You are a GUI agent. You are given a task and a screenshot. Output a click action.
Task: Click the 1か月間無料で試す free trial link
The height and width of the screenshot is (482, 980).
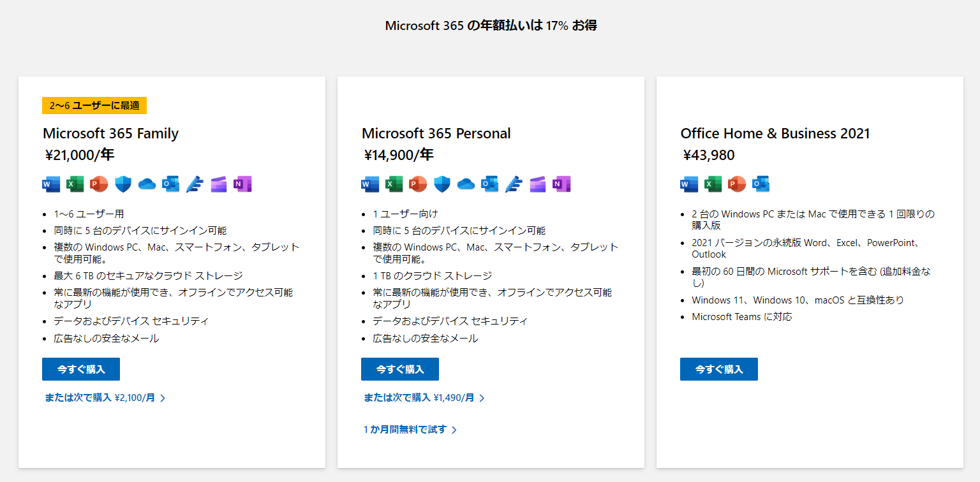pyautogui.click(x=410, y=430)
